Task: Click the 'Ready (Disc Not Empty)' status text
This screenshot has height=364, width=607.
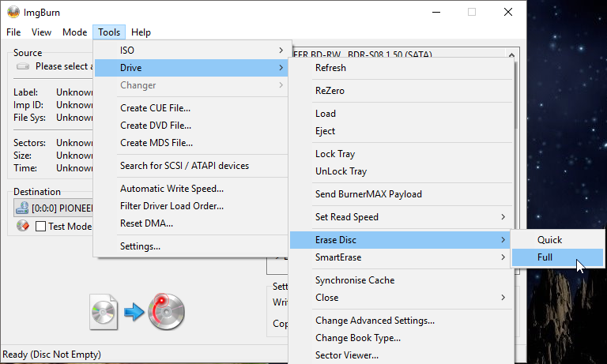Action: pos(51,355)
